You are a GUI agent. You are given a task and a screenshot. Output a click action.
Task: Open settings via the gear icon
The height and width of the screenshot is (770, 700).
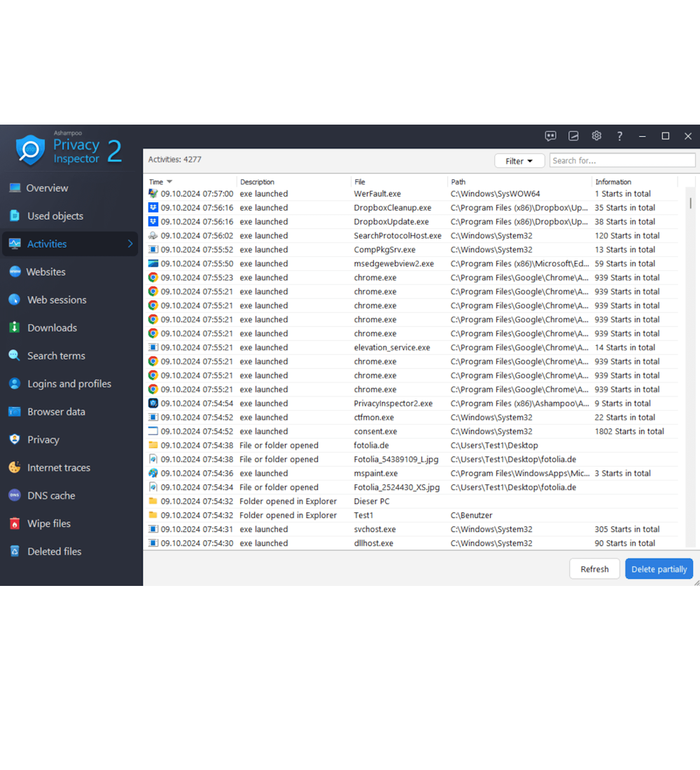pyautogui.click(x=596, y=136)
